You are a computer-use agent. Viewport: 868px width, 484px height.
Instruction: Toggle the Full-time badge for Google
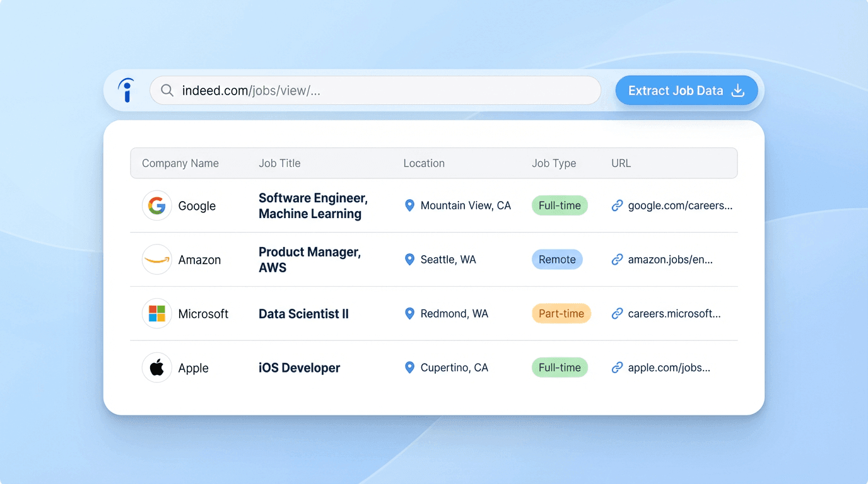tap(560, 205)
